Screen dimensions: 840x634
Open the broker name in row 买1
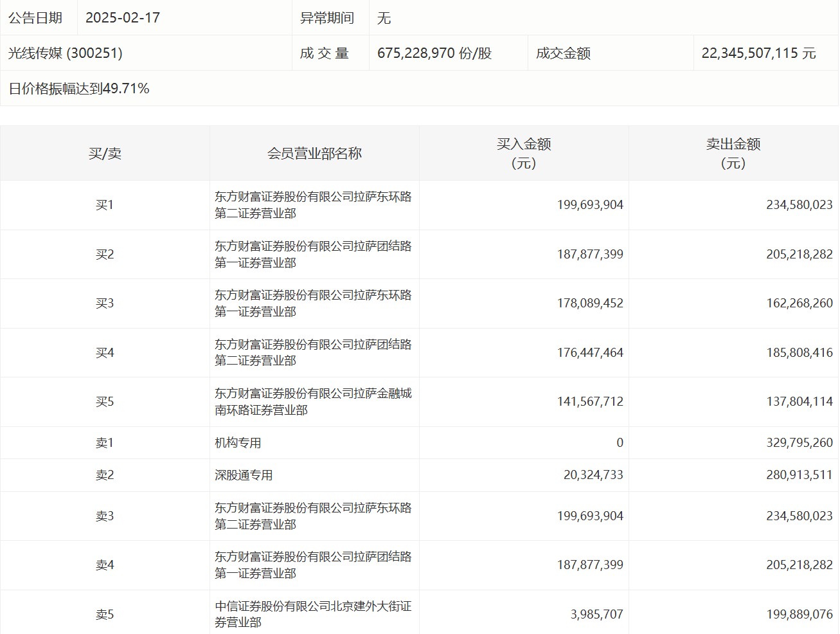point(313,205)
